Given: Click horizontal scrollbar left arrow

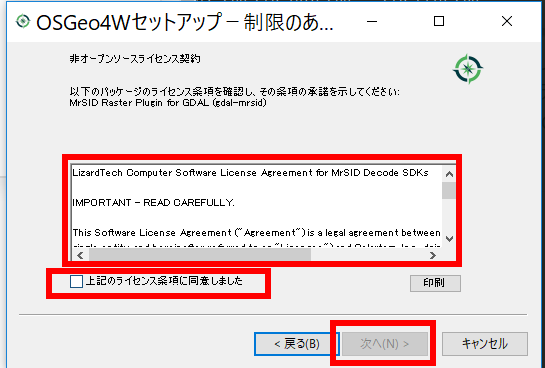Looking at the screenshot, I should (80, 255).
